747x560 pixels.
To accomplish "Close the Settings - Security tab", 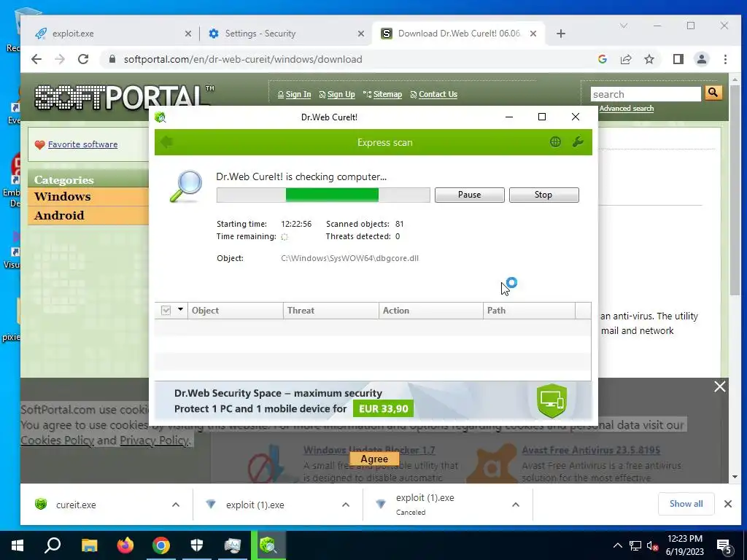I will (x=361, y=34).
